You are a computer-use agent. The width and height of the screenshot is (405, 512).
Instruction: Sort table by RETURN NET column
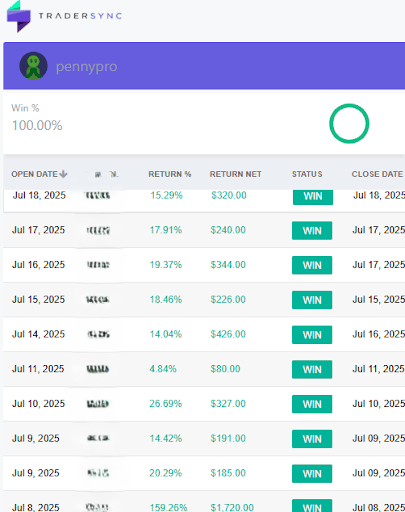235,174
